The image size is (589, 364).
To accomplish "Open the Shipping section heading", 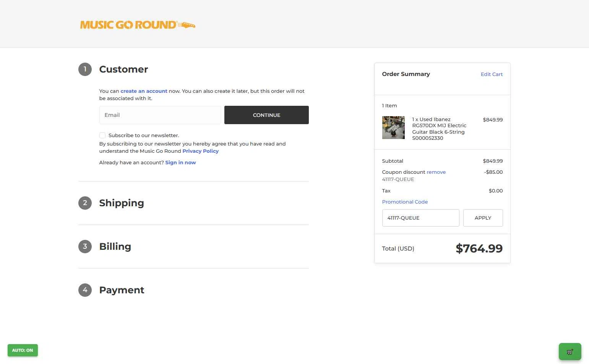I will [122, 203].
